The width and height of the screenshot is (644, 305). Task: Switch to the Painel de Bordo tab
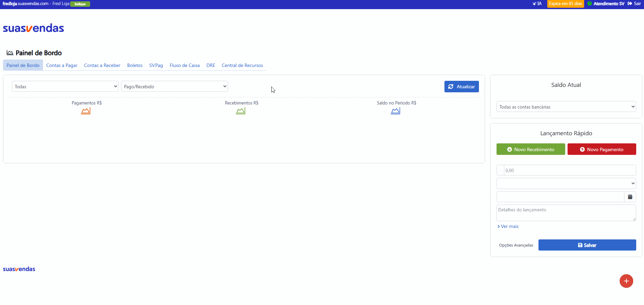23,65
